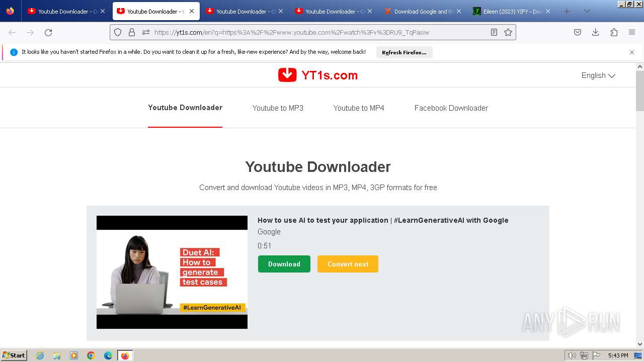Click the page vertical scrollbar

640,91
